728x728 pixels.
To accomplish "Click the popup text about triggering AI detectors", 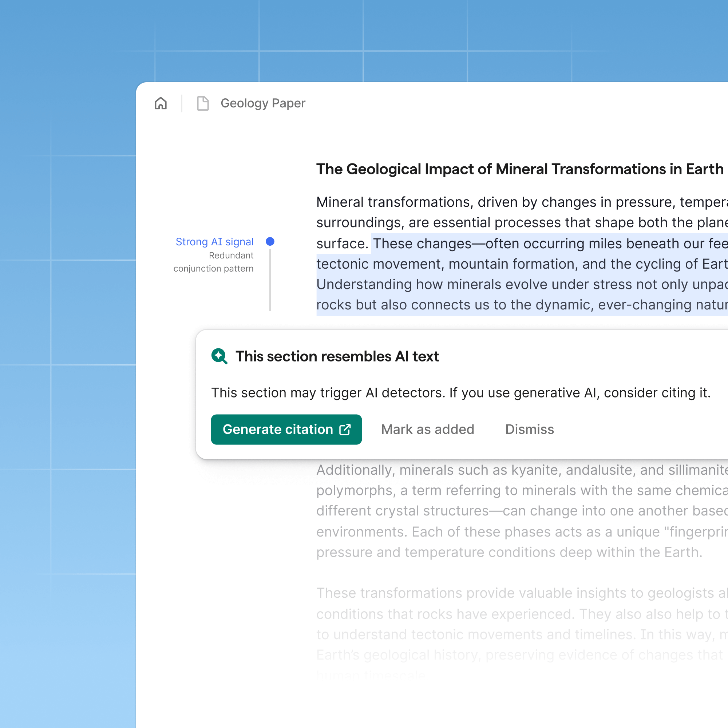I will [460, 392].
